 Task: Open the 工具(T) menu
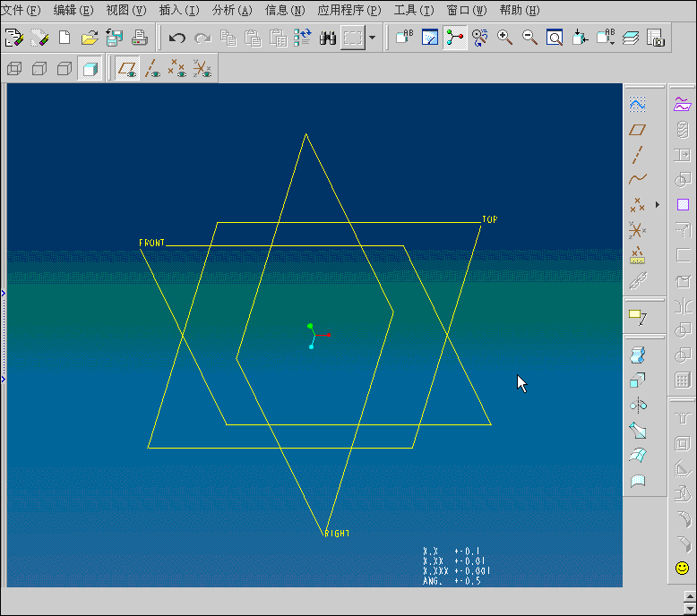point(414,10)
